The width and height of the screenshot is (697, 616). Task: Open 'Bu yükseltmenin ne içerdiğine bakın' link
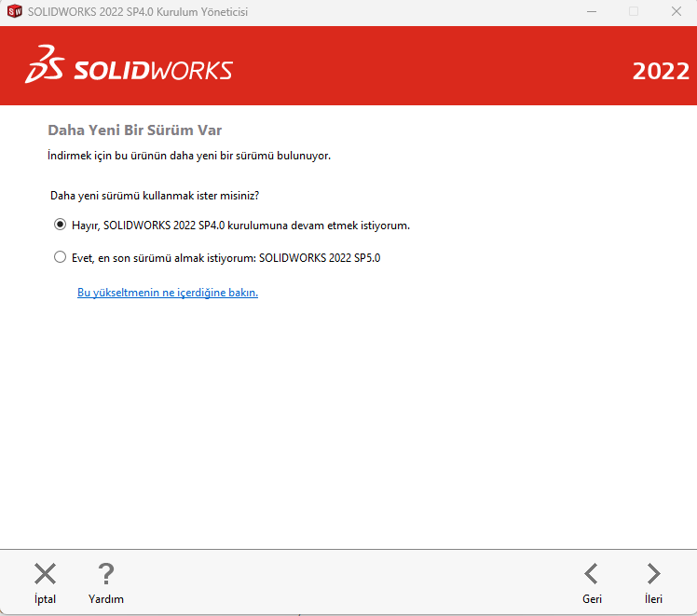click(x=168, y=293)
